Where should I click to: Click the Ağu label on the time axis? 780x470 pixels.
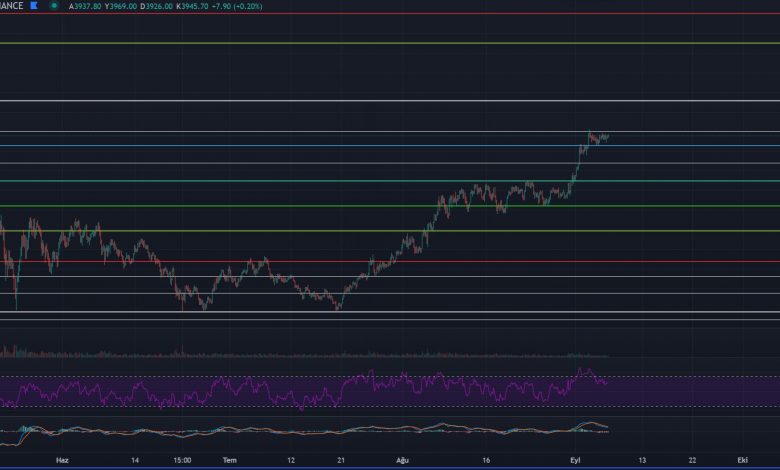pyautogui.click(x=403, y=461)
